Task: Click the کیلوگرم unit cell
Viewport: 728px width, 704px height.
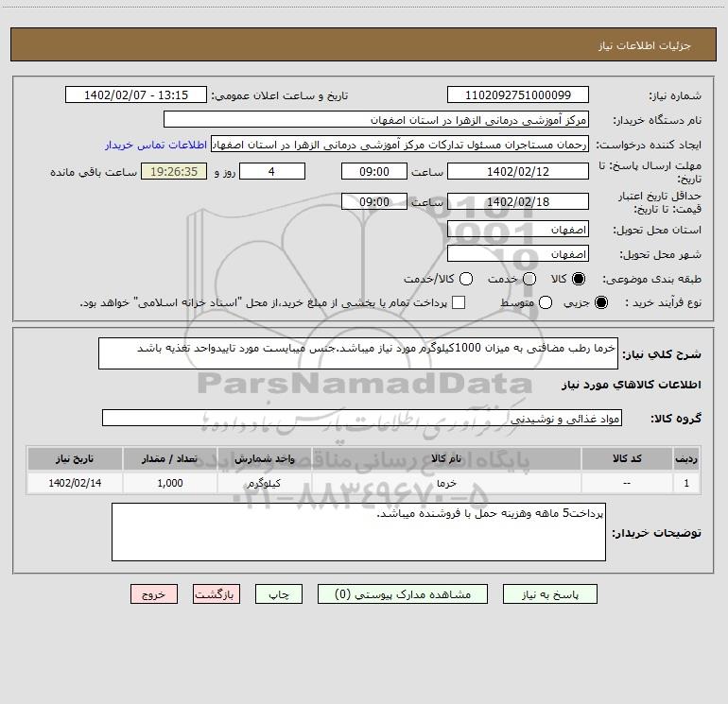Action: [x=264, y=483]
